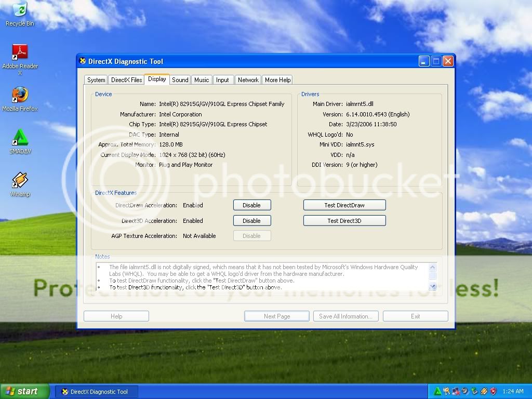Select the Mozilla Firefox desktop shortcut
Image resolution: width=532 pixels, height=399 pixels.
pyautogui.click(x=20, y=99)
